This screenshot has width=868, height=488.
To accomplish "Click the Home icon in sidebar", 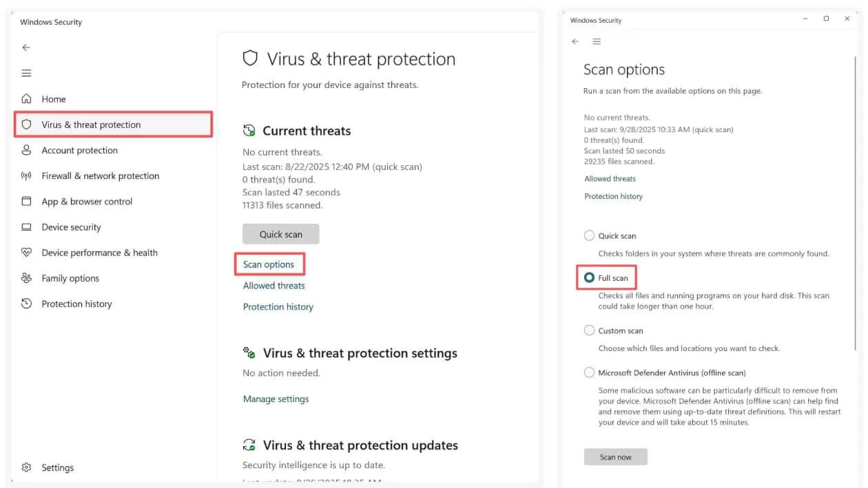I will [x=27, y=99].
